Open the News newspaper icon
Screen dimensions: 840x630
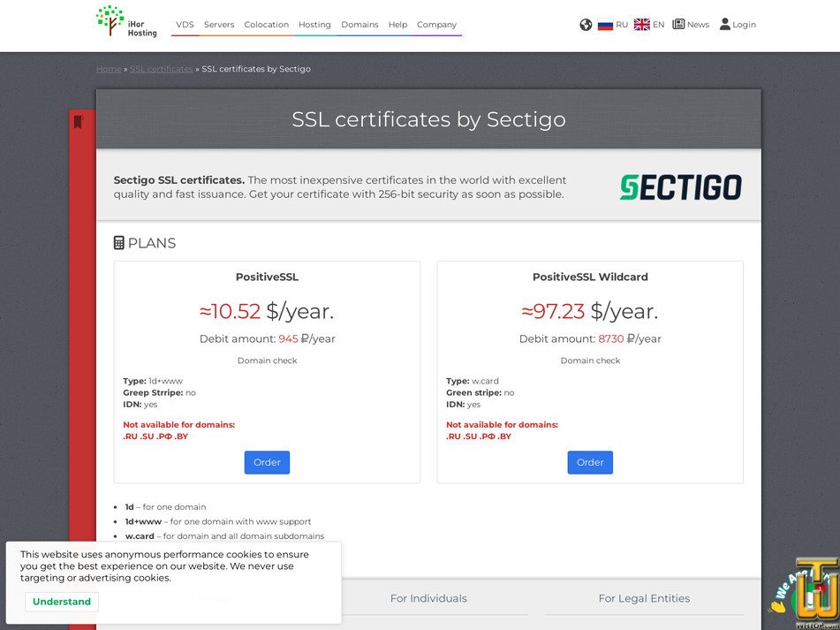click(x=678, y=24)
